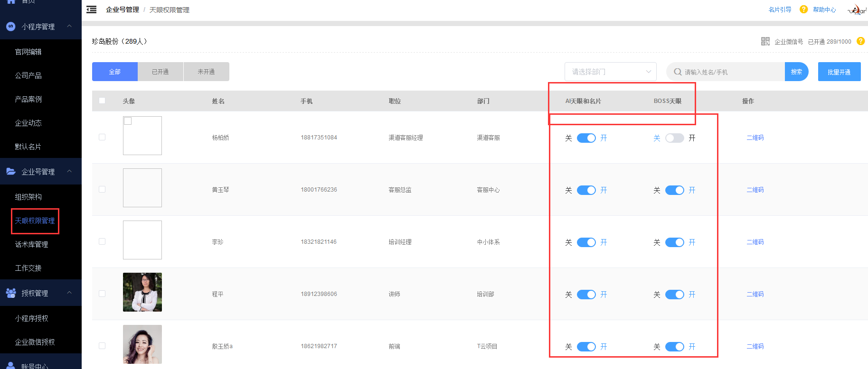
Task: Click the 企业号管理 folder icon
Action: click(x=11, y=171)
